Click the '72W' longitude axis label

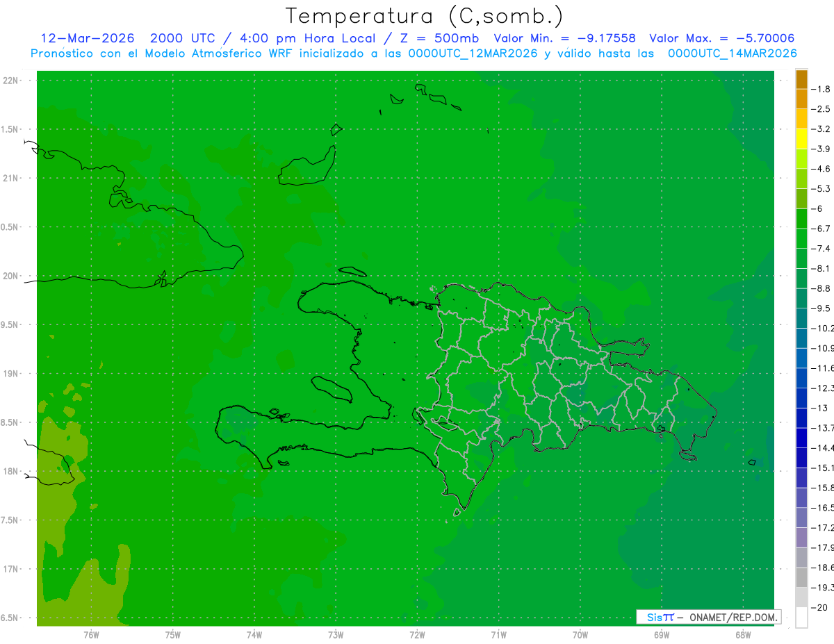417,635
